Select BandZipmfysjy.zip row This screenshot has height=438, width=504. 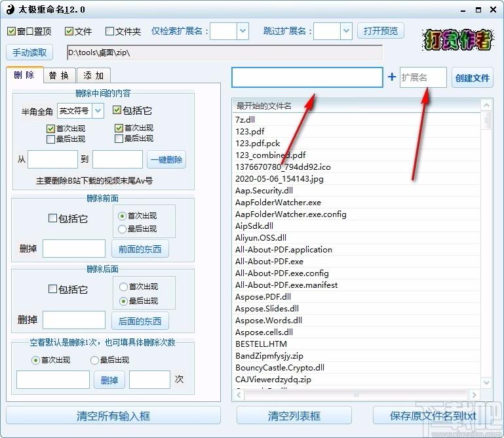coord(357,355)
